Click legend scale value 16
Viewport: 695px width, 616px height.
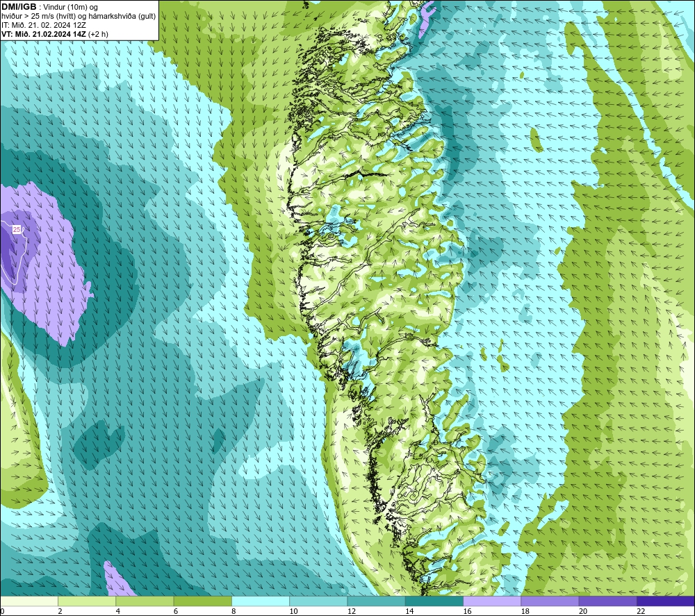(467, 612)
